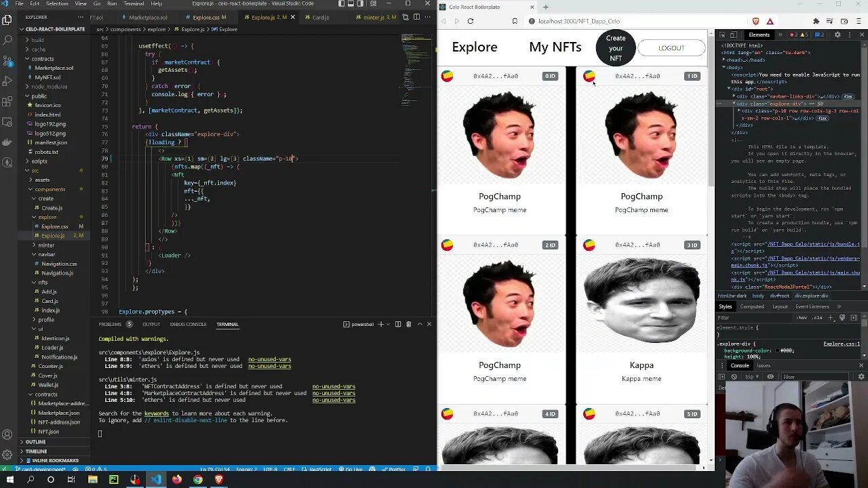Open Chrome from the taskbar

click(x=197, y=479)
